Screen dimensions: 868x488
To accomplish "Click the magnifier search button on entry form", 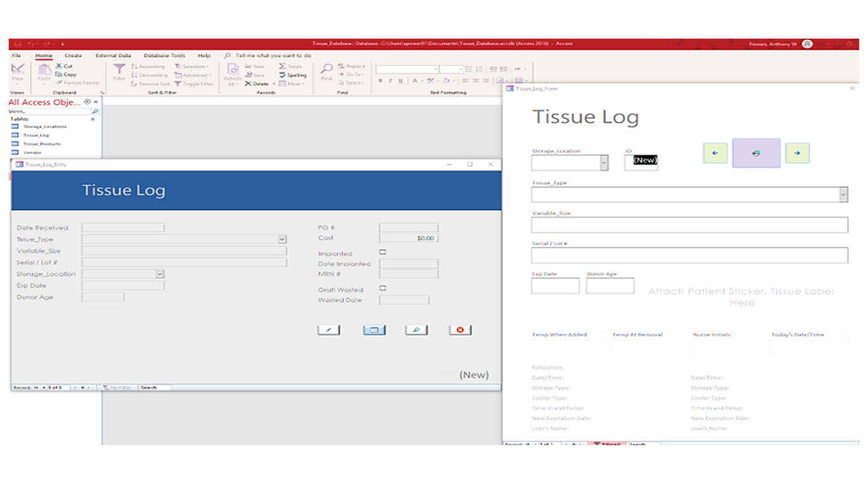I will 416,330.
